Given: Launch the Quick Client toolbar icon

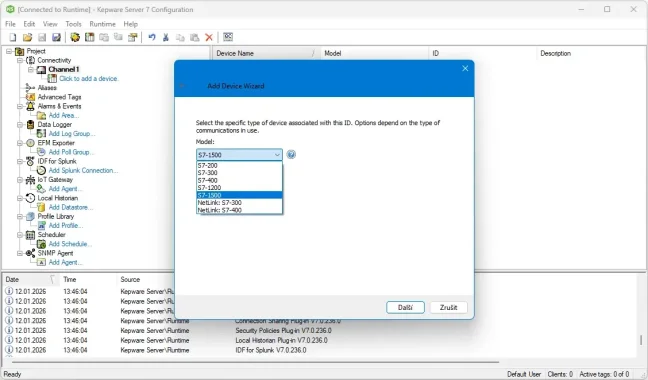Looking at the screenshot, I should (228, 37).
